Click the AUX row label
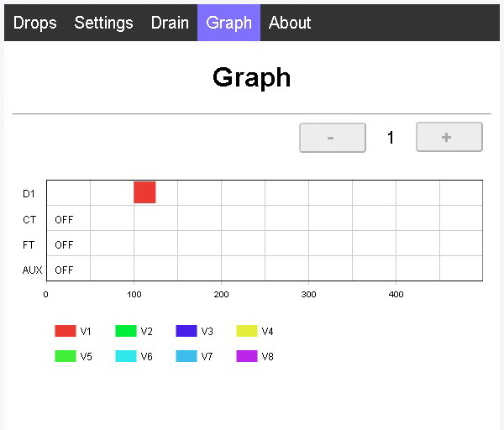 (32, 270)
